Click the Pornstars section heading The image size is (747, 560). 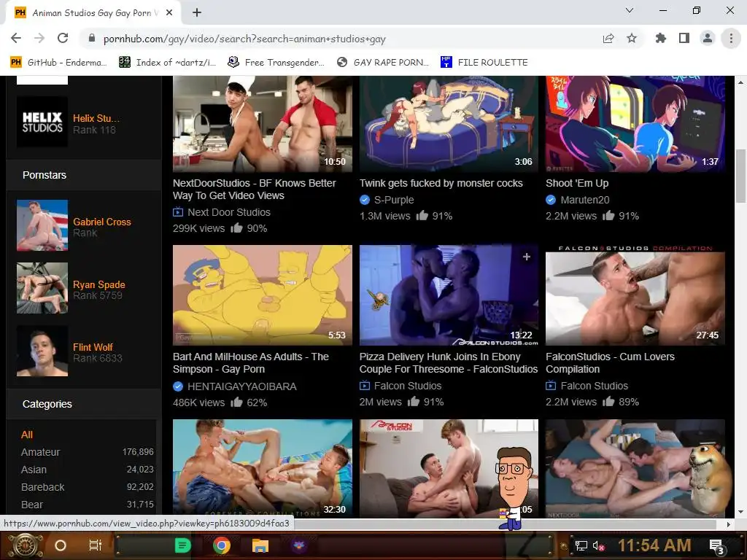44,175
